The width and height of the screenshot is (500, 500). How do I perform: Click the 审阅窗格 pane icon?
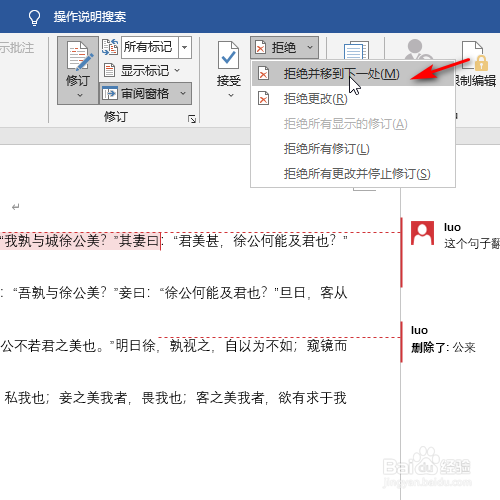110,94
